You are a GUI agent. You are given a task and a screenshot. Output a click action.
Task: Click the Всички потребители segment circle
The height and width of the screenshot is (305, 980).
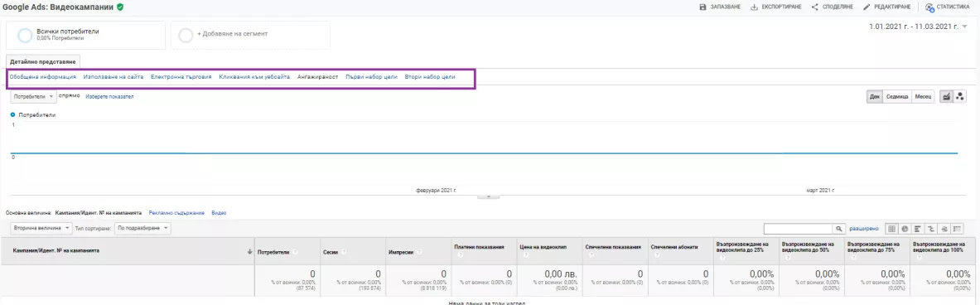(25, 35)
